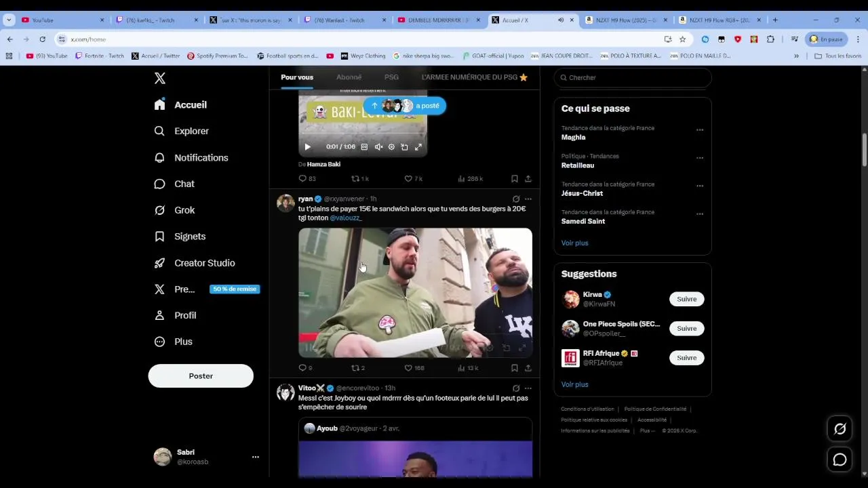Open Premium with 50 % de remise

click(206, 289)
